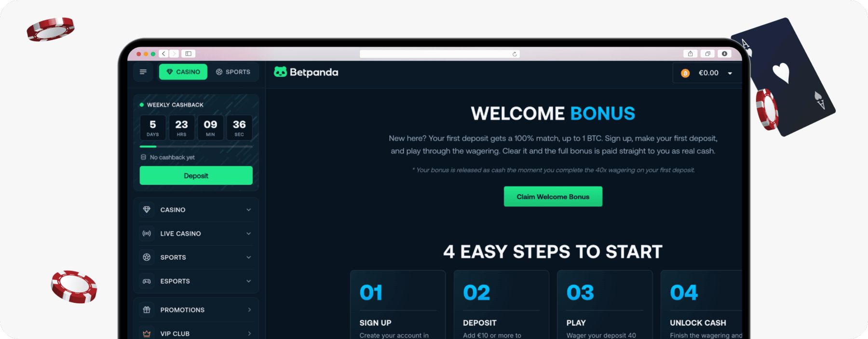Click the Weekly Cashback label
This screenshot has height=339, width=868.
(175, 105)
